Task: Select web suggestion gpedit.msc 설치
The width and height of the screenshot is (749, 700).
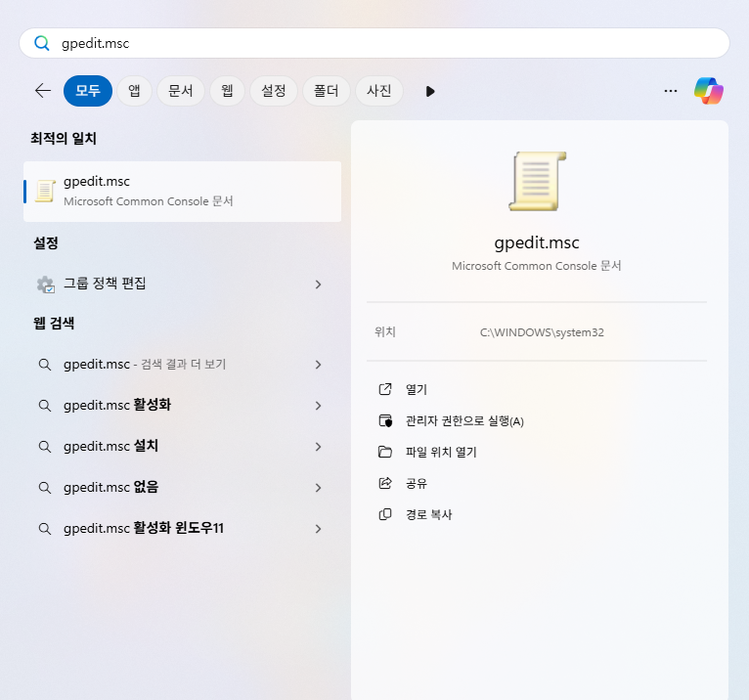Action: (x=183, y=447)
